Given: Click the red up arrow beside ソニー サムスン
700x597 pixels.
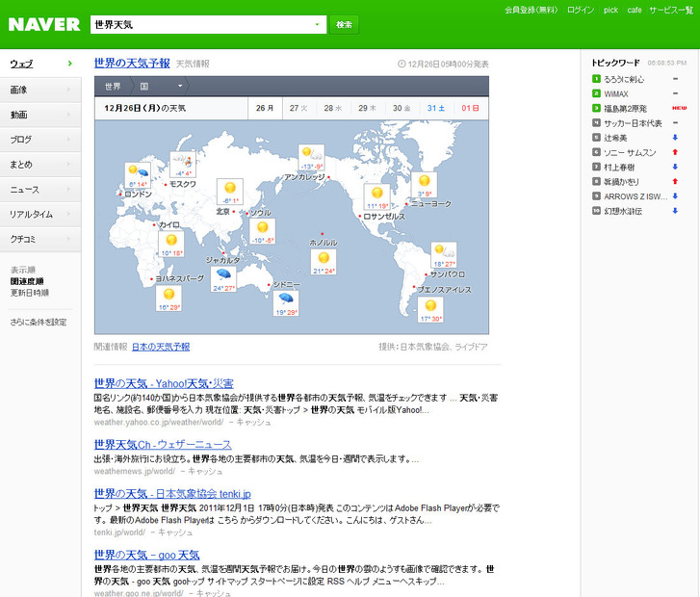Looking at the screenshot, I should pyautogui.click(x=675, y=152).
